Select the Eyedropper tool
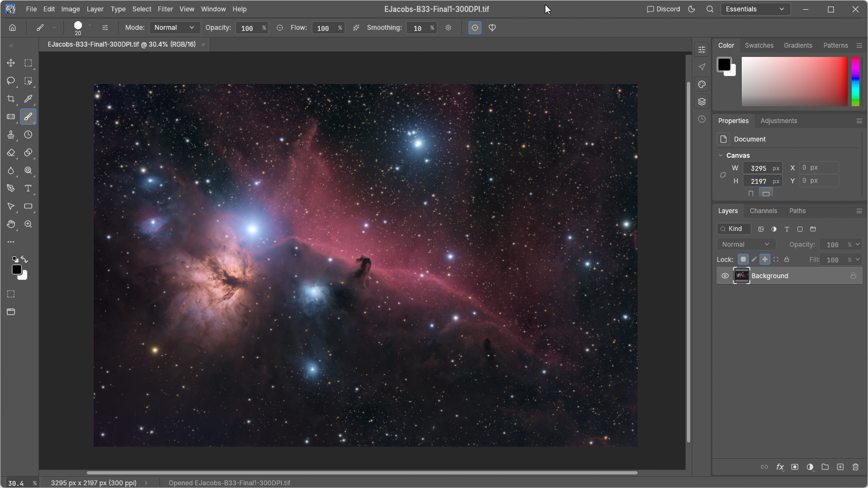 tap(28, 99)
